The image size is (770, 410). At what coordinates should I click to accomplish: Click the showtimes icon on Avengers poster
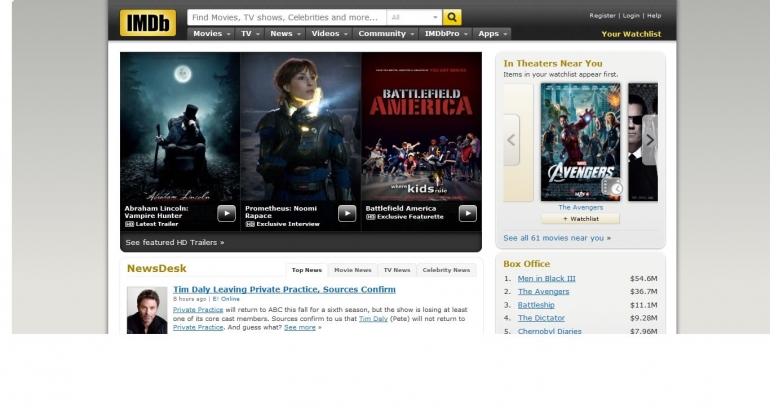[x=612, y=187]
